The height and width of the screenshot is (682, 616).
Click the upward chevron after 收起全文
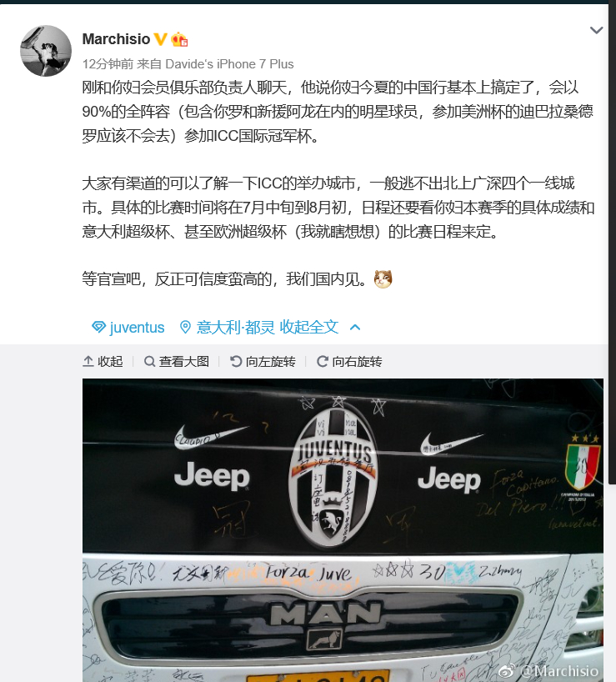coord(355,327)
